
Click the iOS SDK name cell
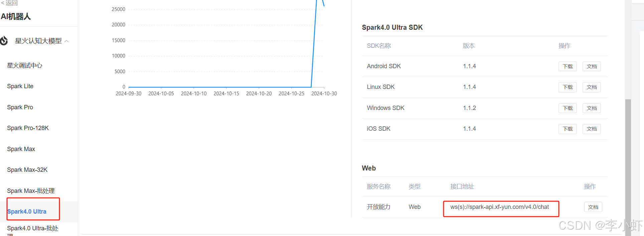(378, 129)
